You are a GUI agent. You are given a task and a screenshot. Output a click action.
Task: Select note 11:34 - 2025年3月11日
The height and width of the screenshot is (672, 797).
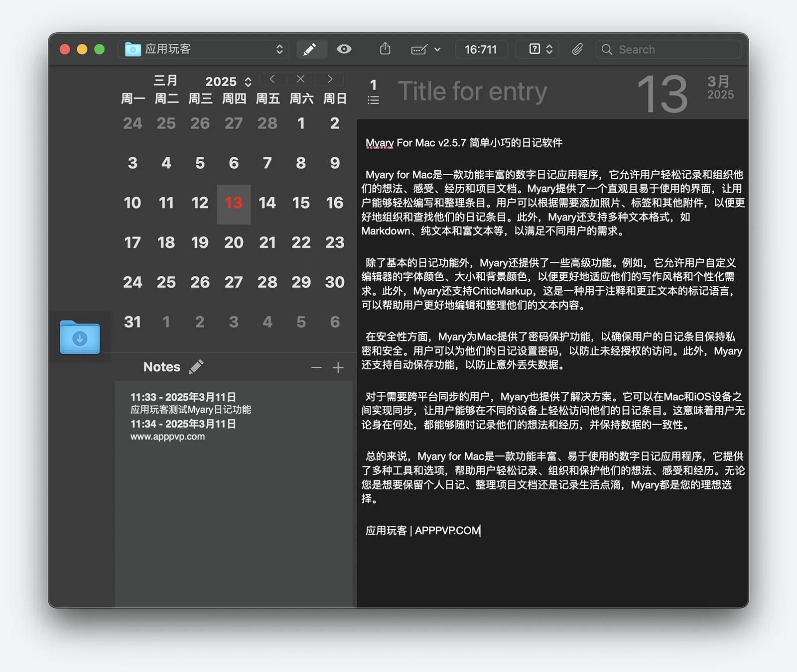tap(183, 424)
